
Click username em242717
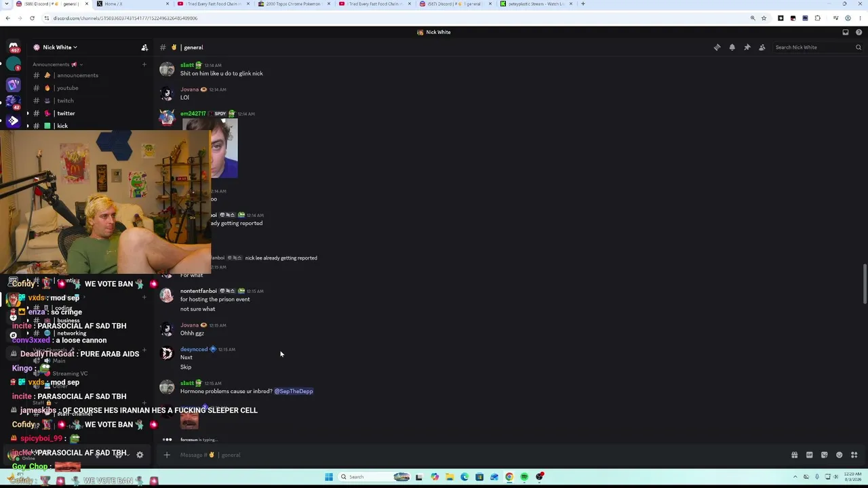tap(193, 114)
